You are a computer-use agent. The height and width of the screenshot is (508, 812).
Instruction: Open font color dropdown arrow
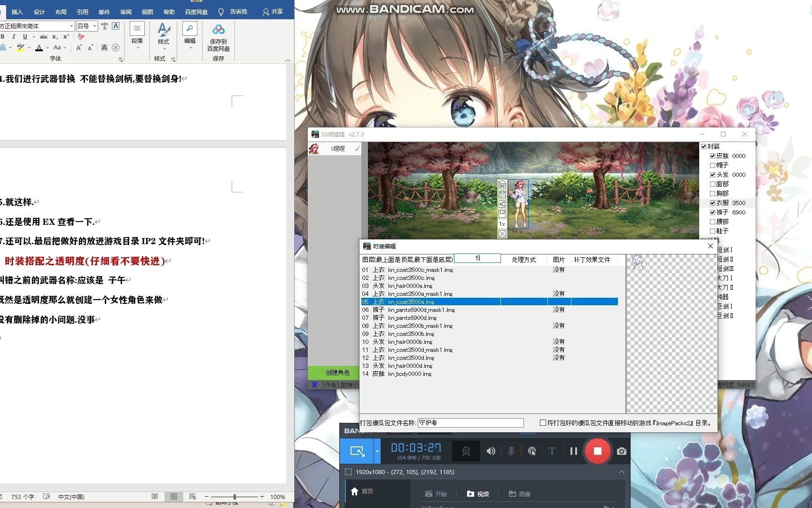pyautogui.click(x=47, y=48)
